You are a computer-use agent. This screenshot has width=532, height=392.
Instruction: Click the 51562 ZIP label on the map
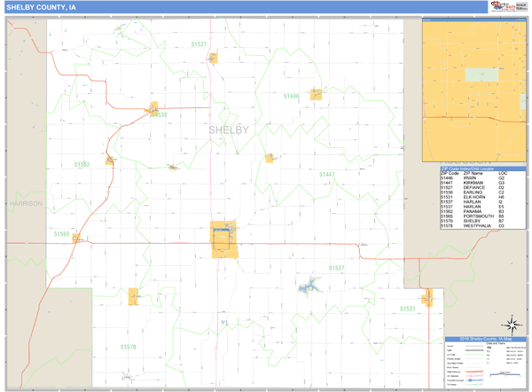point(82,165)
